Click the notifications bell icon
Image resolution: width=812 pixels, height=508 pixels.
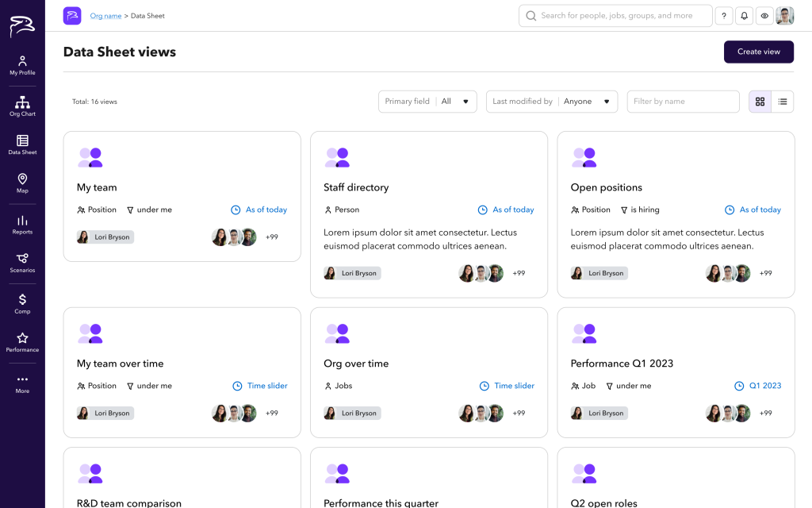tap(744, 16)
